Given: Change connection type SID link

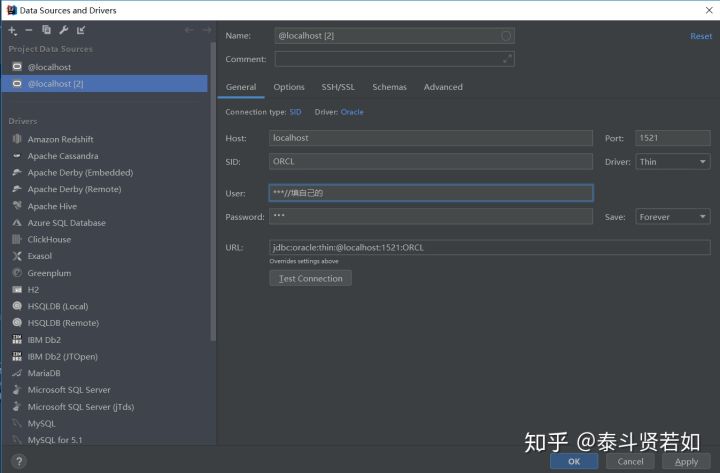Looking at the screenshot, I should (296, 112).
